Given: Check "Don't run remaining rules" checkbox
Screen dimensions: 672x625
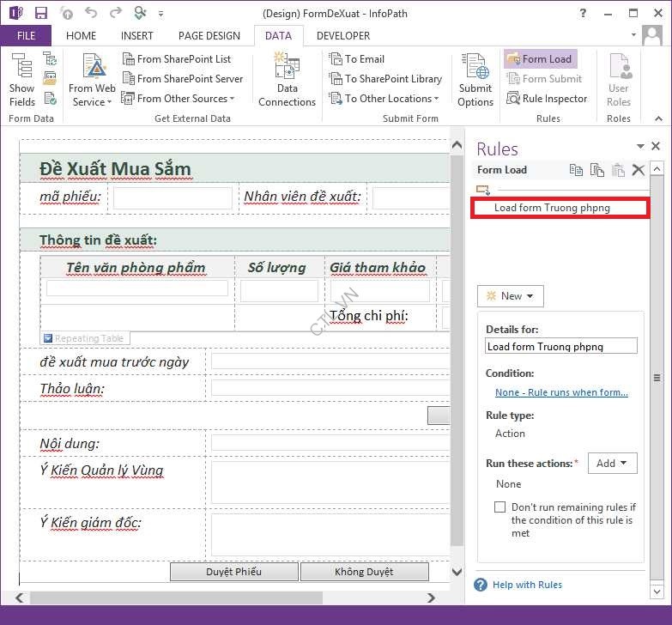Looking at the screenshot, I should (x=499, y=507).
